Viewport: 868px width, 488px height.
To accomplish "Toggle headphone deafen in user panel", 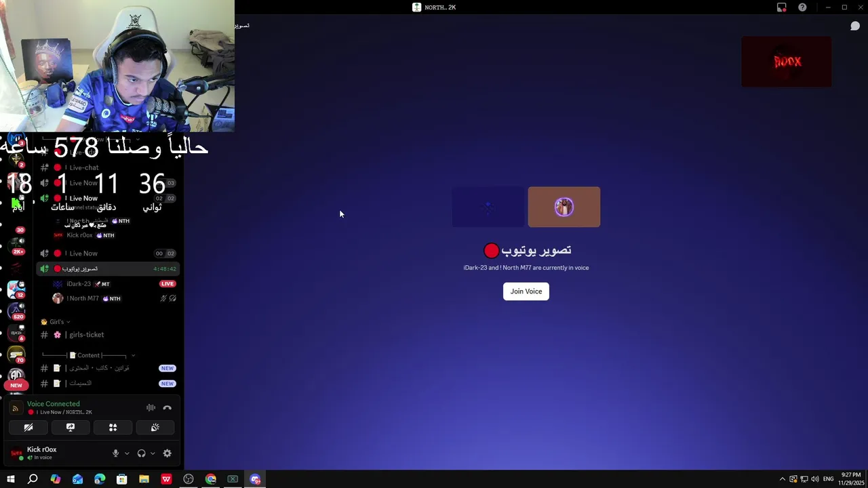I will 141,453.
